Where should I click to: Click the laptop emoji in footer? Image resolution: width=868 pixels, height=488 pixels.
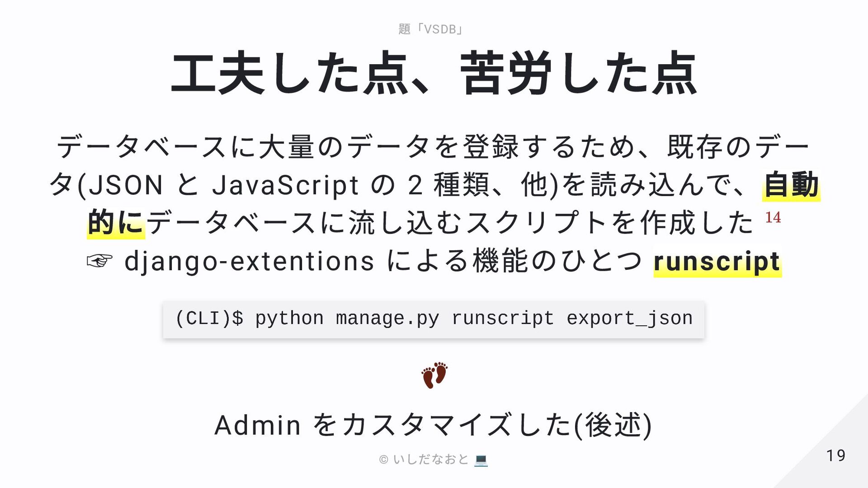(481, 460)
